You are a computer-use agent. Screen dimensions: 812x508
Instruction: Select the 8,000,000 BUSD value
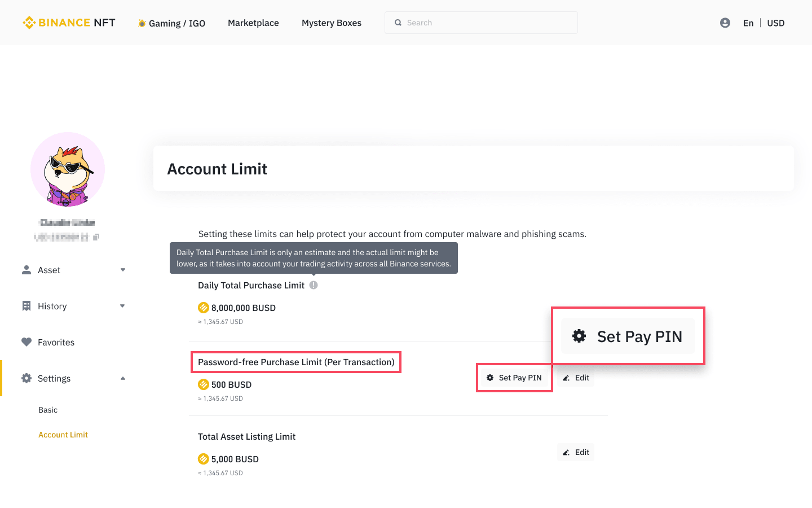click(244, 308)
